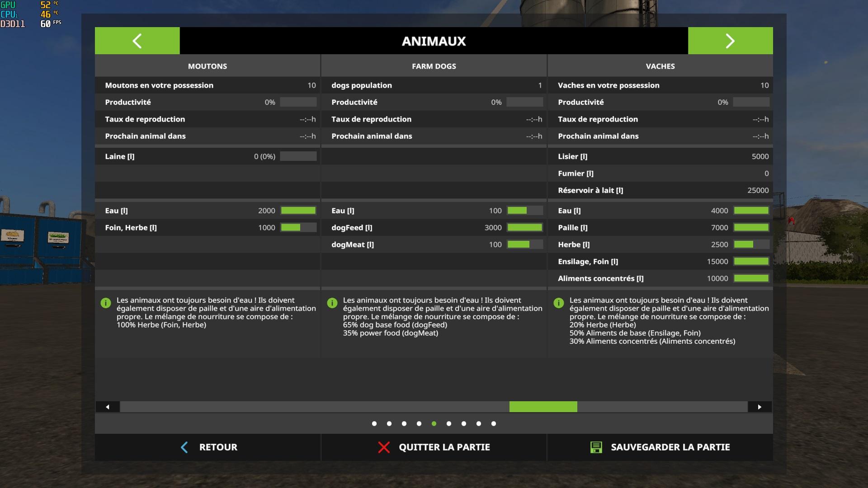Screen dimensions: 868x488
Task: Click the right arrow page button
Action: point(730,41)
